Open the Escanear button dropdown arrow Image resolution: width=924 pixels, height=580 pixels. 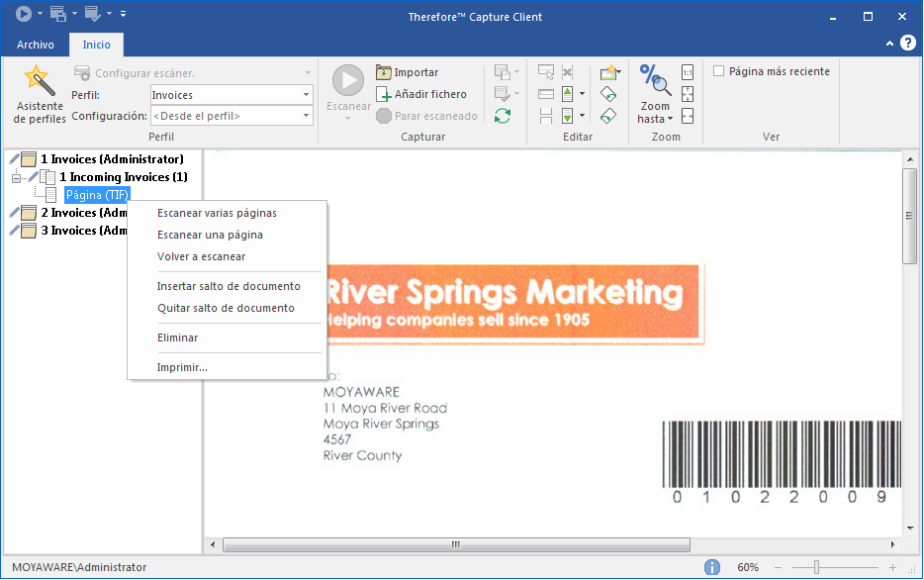point(347,119)
